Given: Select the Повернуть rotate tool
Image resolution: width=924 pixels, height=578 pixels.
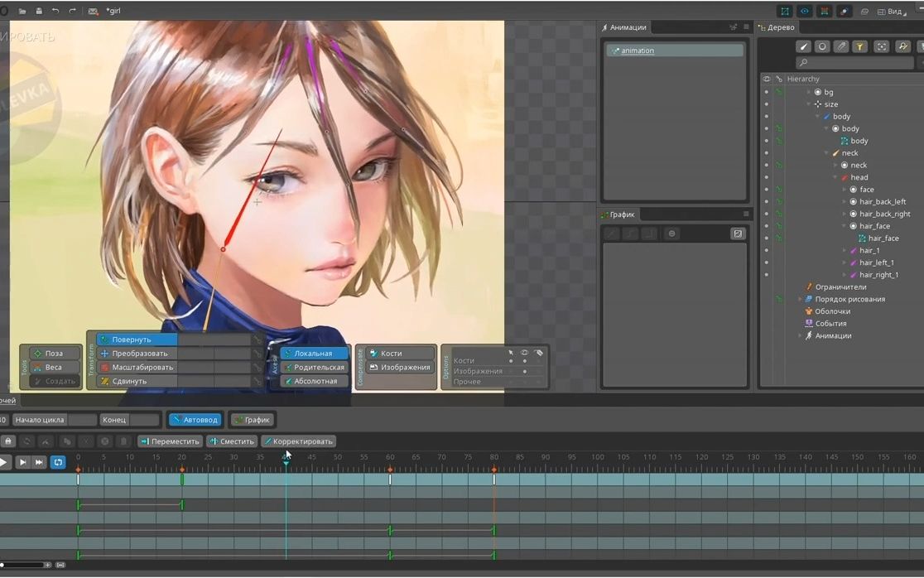Looking at the screenshot, I should tap(137, 340).
